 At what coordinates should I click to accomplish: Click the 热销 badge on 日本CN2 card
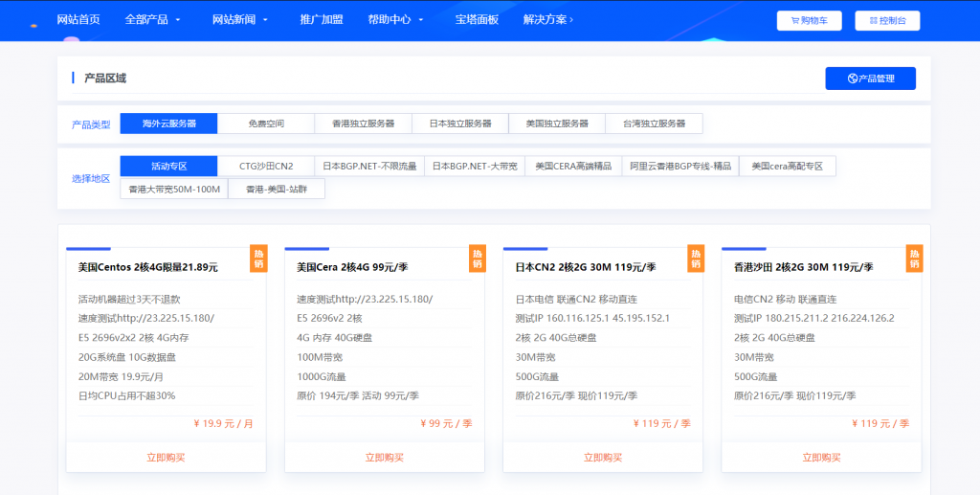point(696,259)
